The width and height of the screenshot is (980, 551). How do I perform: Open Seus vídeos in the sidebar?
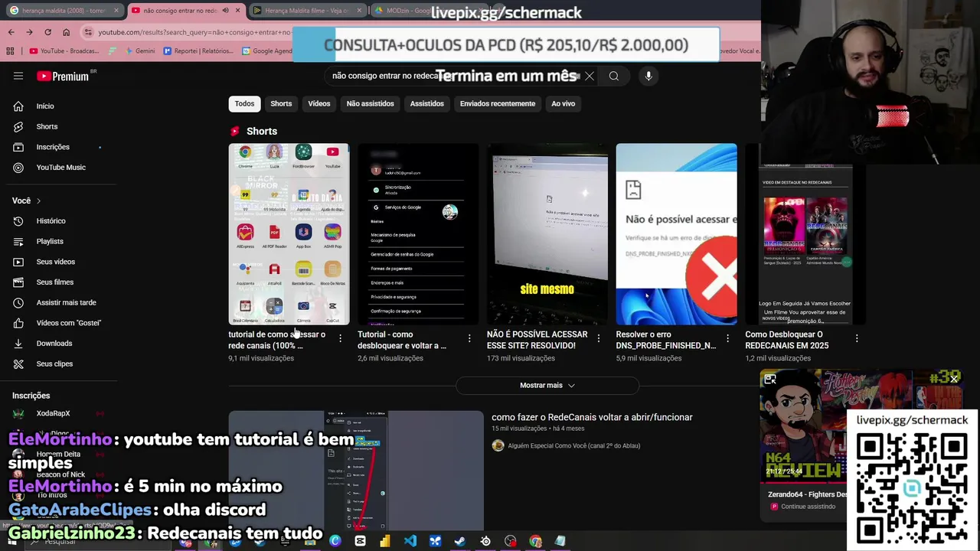pyautogui.click(x=55, y=262)
